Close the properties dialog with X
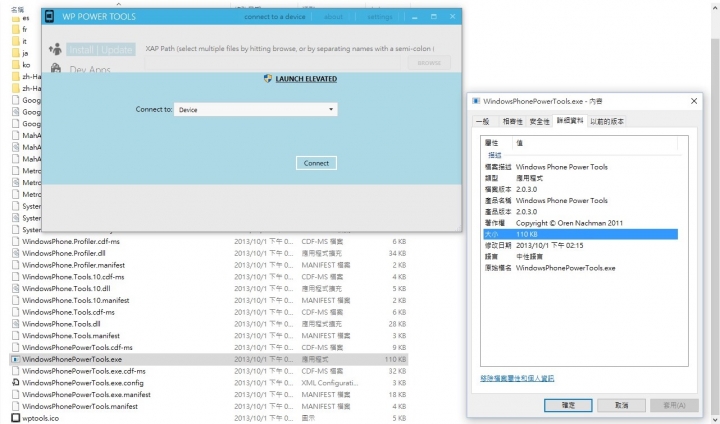 pyautogui.click(x=694, y=101)
